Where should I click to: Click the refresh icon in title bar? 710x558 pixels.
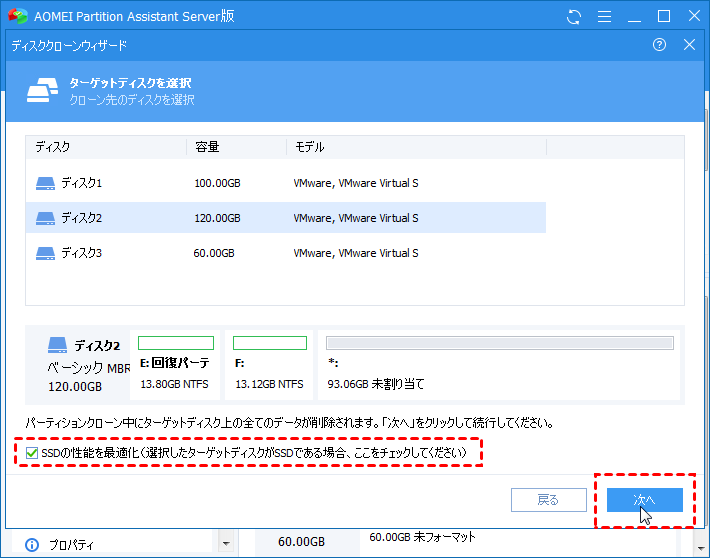(x=574, y=17)
